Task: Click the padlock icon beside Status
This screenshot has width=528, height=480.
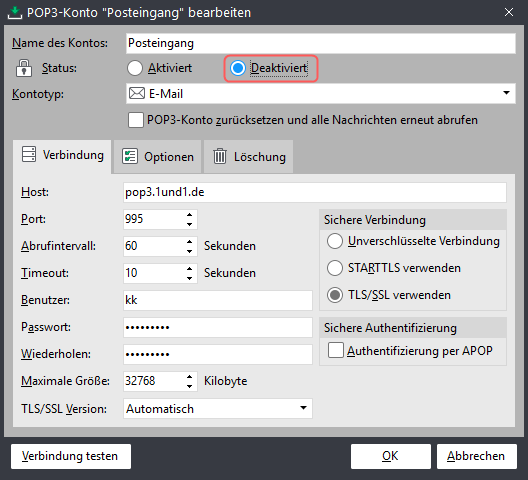Action: pos(24,68)
